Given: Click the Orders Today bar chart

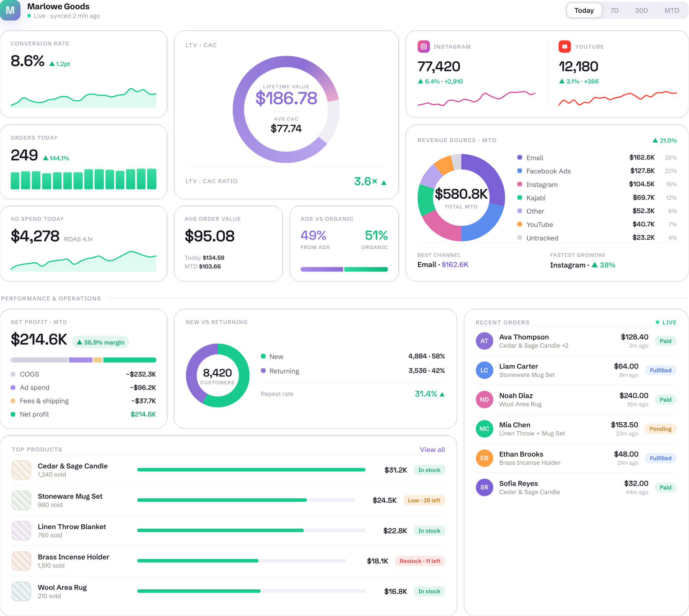Looking at the screenshot, I should pyautogui.click(x=83, y=179).
